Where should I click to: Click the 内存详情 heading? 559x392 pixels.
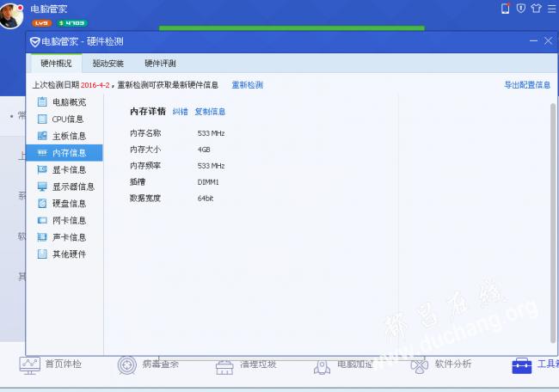pos(148,112)
